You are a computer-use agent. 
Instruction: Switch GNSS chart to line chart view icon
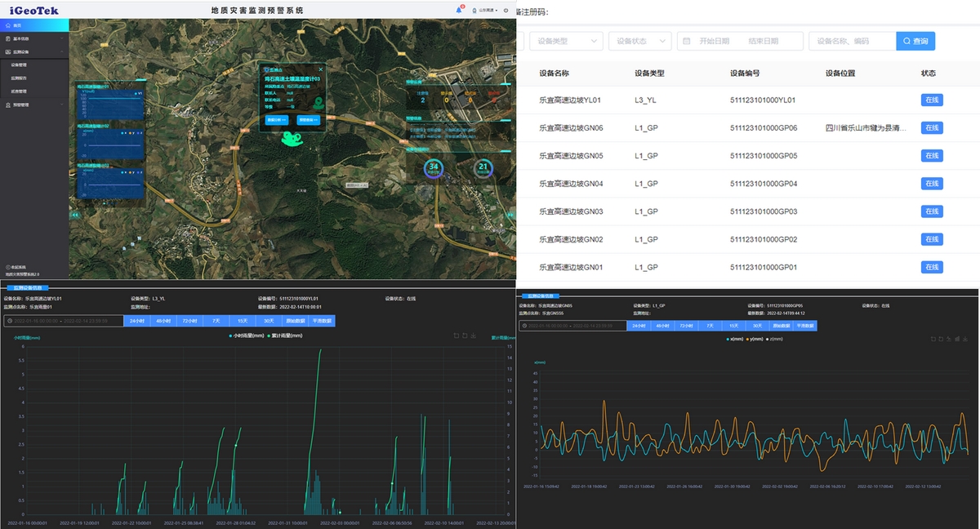(x=948, y=339)
